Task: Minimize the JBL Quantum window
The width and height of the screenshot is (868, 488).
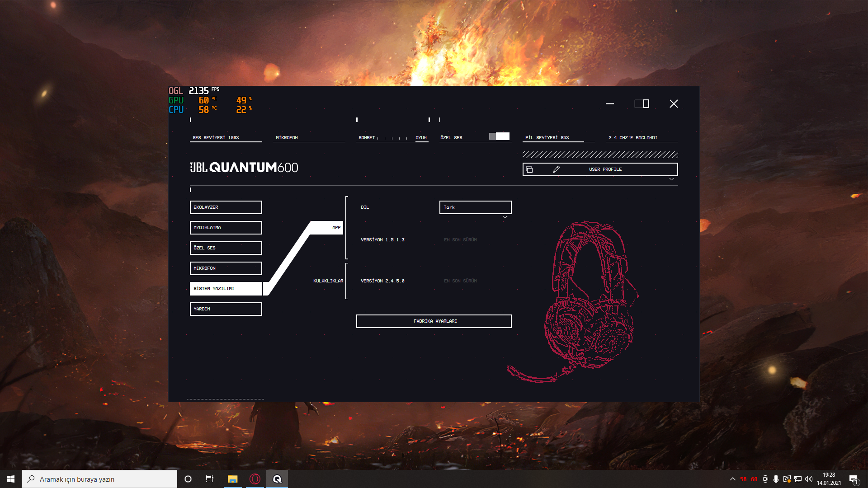Action: 610,104
